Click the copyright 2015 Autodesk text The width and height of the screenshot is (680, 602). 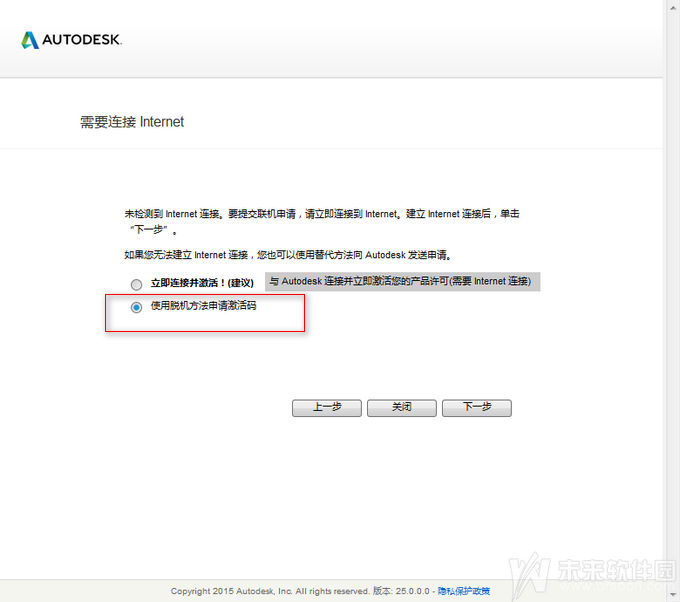(270, 591)
